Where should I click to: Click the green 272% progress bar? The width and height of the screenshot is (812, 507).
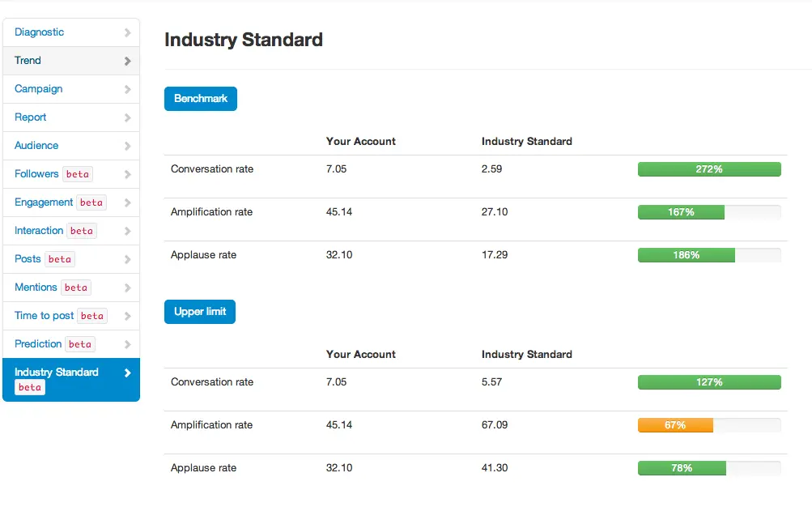coord(708,169)
